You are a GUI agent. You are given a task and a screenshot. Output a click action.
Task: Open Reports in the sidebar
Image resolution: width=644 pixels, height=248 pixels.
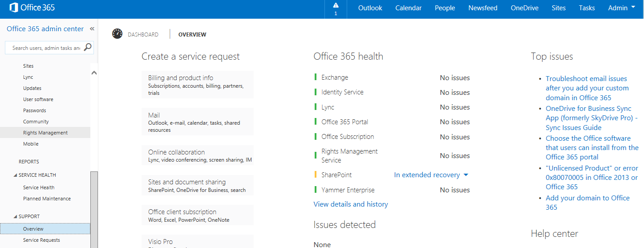point(29,162)
